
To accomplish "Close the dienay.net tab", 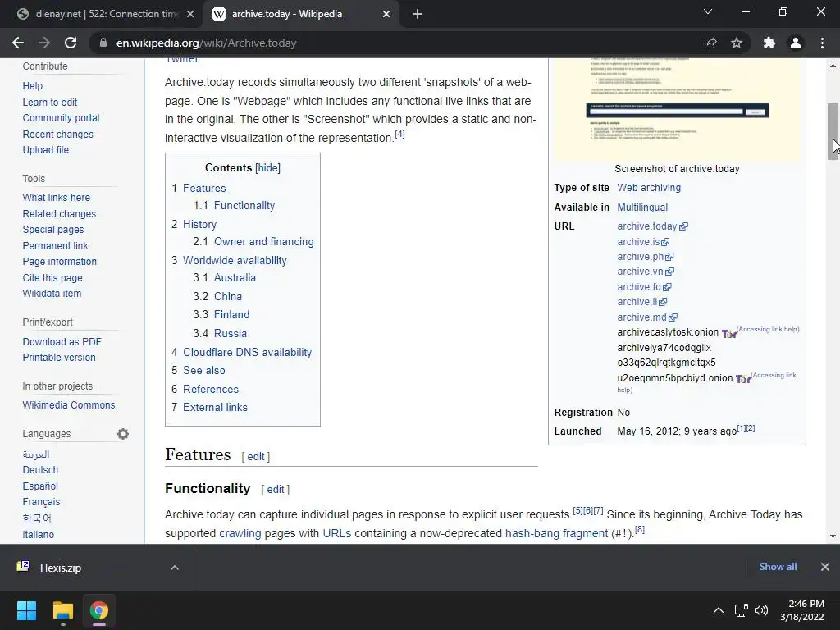I will pos(190,14).
